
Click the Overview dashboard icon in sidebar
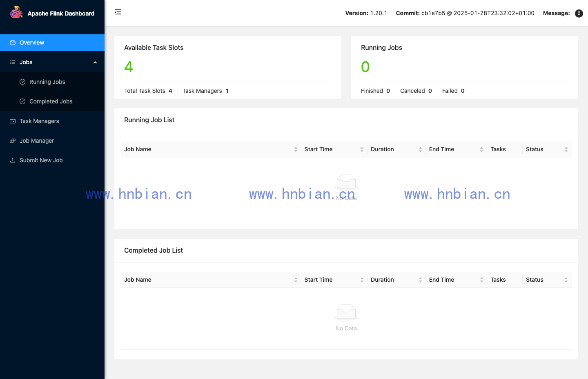13,43
